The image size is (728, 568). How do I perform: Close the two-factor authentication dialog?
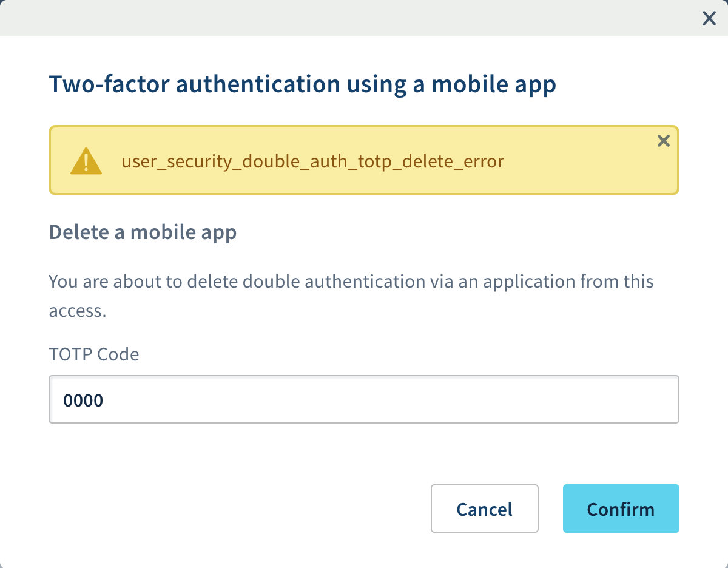pyautogui.click(x=709, y=18)
